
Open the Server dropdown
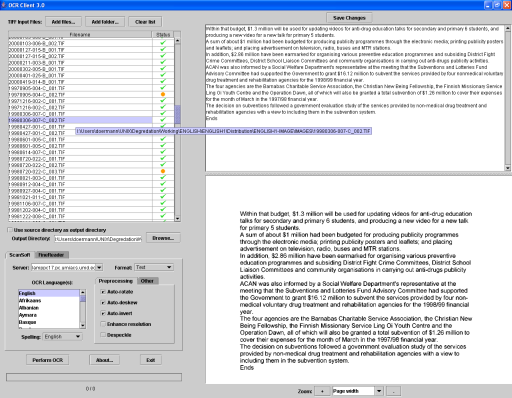(x=99, y=267)
